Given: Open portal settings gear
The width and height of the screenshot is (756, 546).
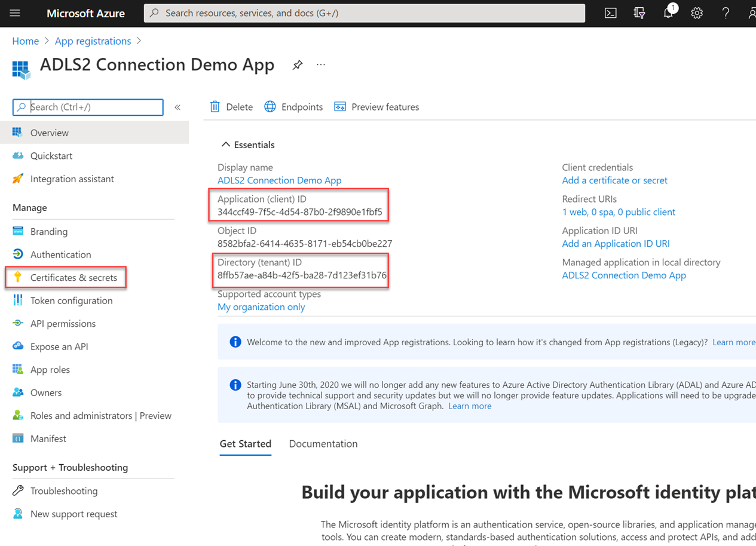Looking at the screenshot, I should click(697, 13).
